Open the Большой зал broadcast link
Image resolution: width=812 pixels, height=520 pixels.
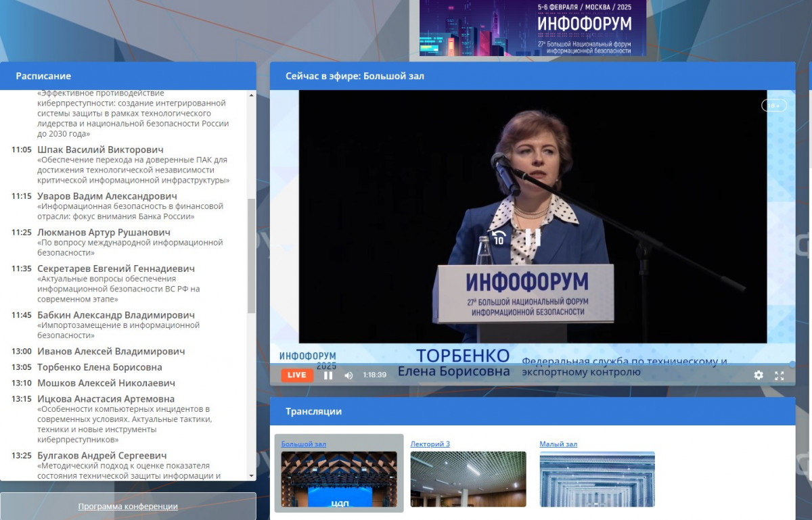[x=304, y=444]
